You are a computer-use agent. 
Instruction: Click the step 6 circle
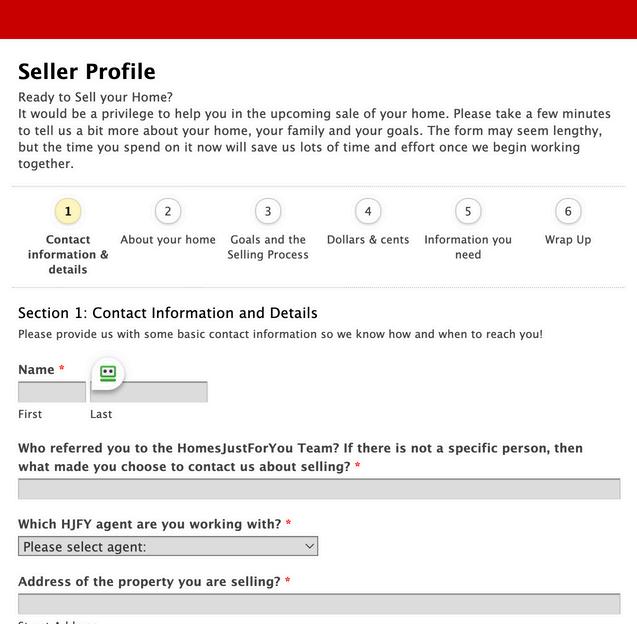point(568,211)
